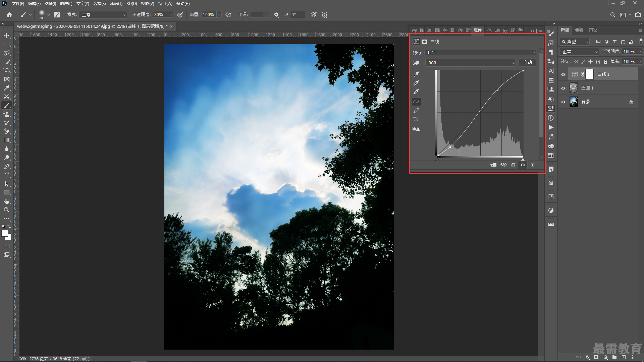Viewport: 644px width, 362px height.
Task: Hide the 曲线 1 layer
Action: tap(563, 74)
